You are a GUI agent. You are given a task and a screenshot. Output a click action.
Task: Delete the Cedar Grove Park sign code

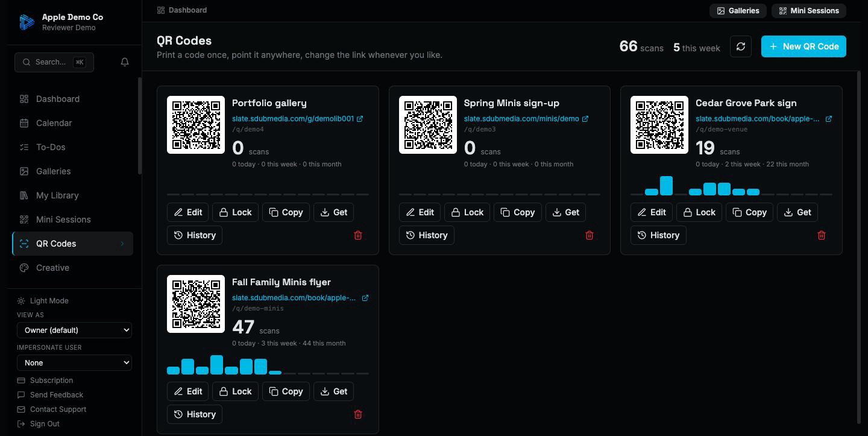822,235
